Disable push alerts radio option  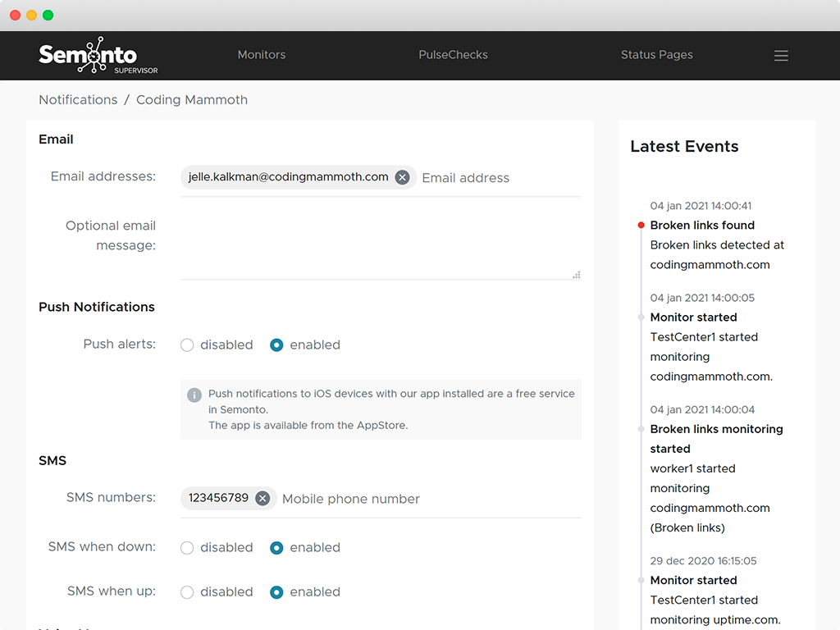pyautogui.click(x=187, y=345)
